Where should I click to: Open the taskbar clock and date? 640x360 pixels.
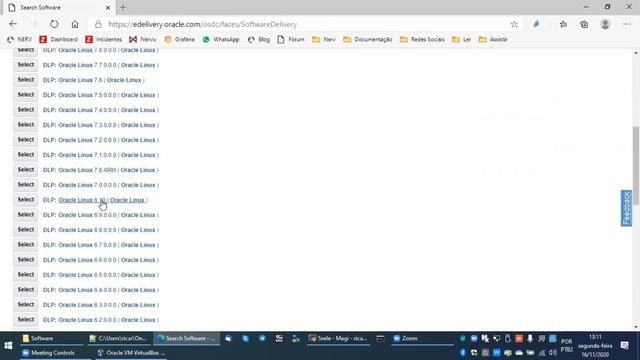pyautogui.click(x=595, y=346)
